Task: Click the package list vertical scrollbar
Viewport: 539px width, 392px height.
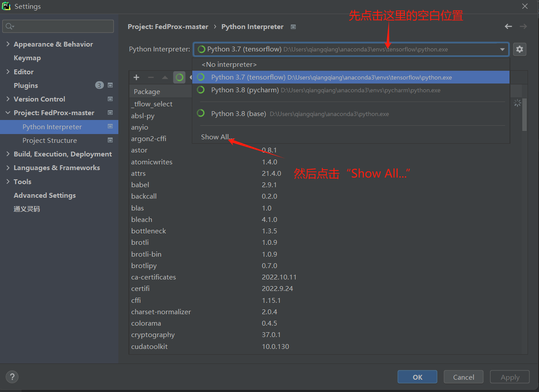Action: click(x=524, y=114)
